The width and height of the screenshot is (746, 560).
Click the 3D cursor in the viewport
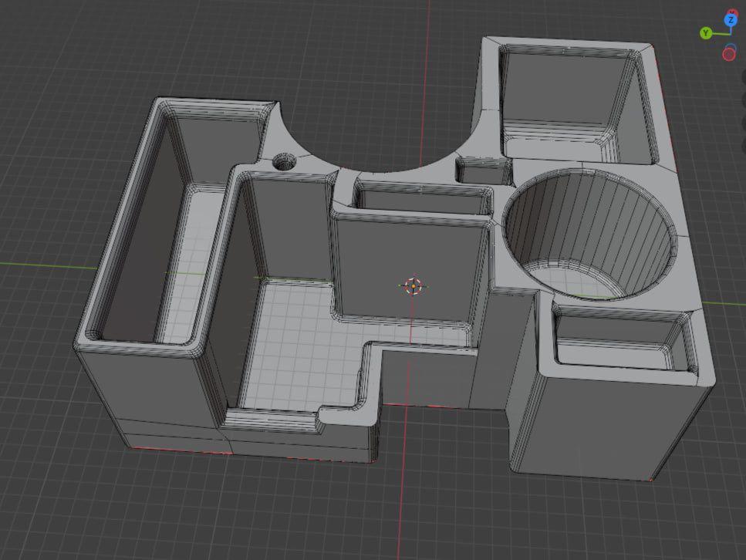pos(414,286)
